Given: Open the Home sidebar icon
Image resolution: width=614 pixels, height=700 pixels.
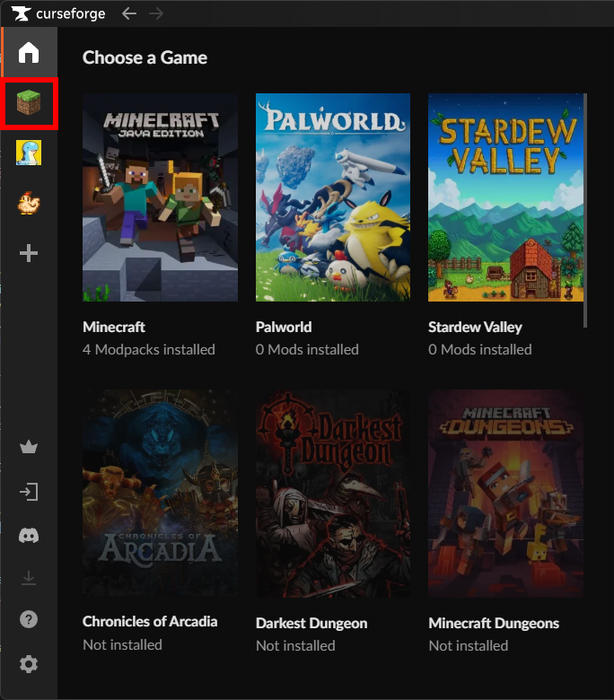Looking at the screenshot, I should point(29,53).
